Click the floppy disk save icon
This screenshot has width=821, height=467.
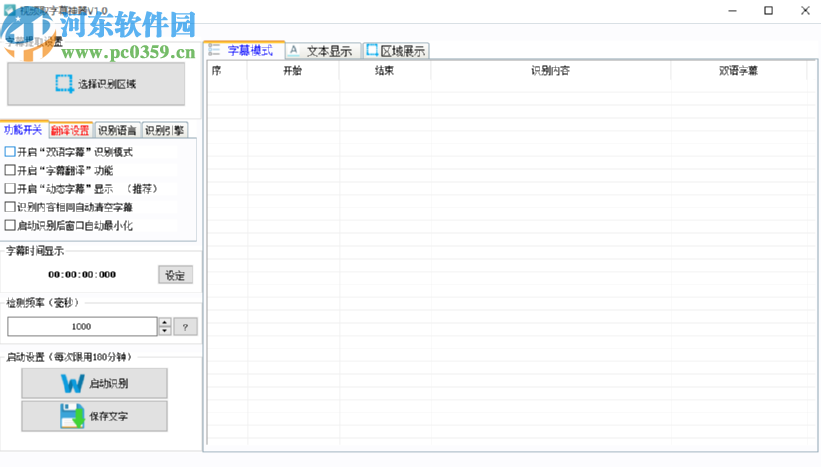[x=72, y=416]
